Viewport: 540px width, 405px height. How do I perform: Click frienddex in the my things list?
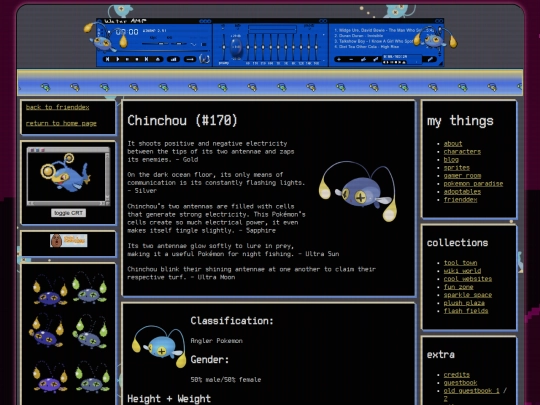460,199
